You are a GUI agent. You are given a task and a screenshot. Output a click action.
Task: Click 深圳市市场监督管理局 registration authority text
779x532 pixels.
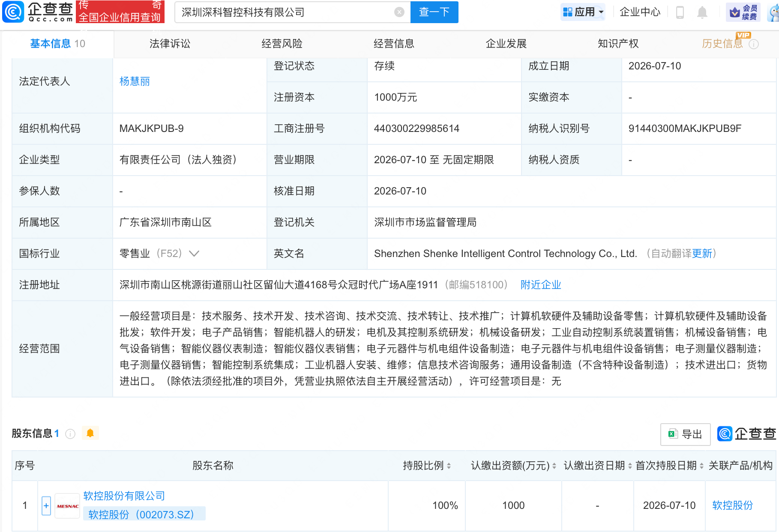(425, 222)
